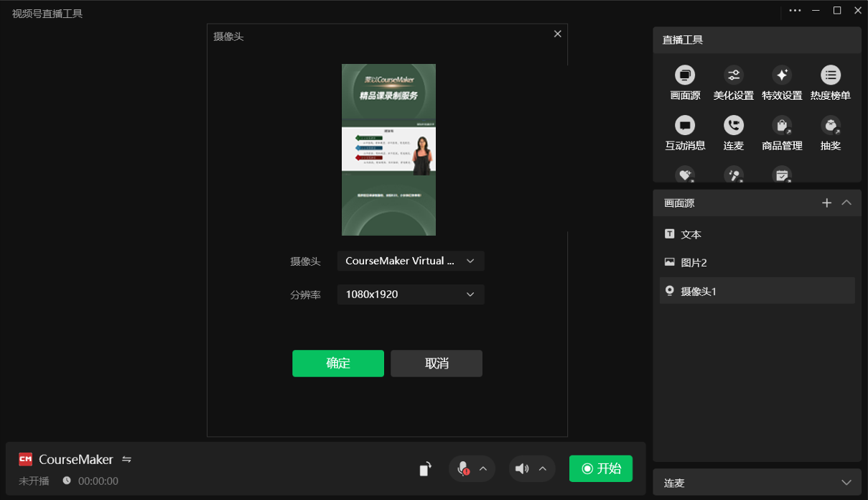Click the calendar check icon
Viewport: 868px width, 500px height.
782,175
